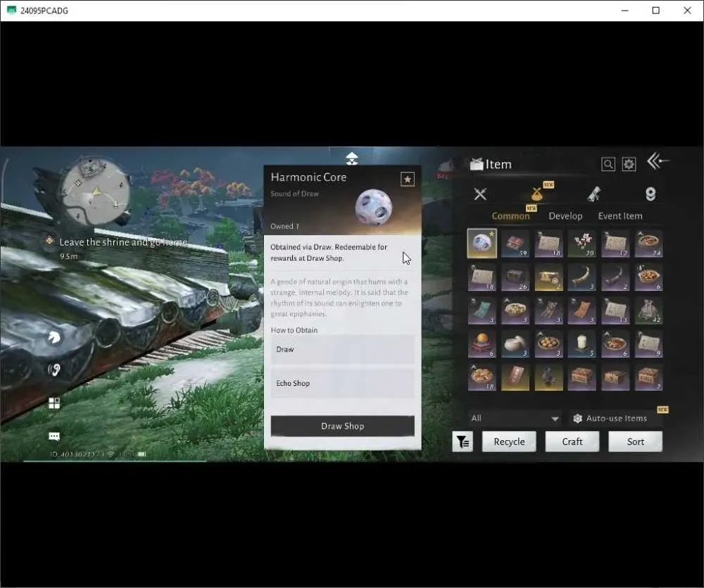
Task: Select the white flower item with count 20
Action: click(582, 243)
